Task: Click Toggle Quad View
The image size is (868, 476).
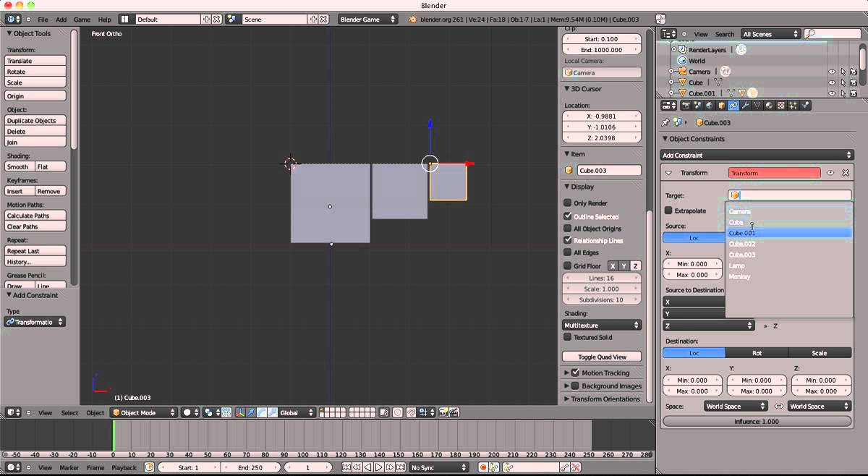Action: (602, 357)
